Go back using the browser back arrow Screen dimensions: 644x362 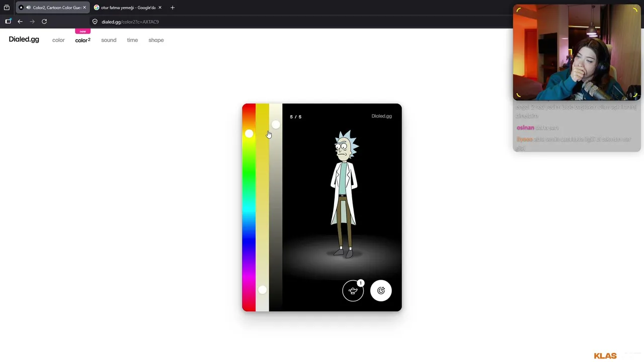20,22
